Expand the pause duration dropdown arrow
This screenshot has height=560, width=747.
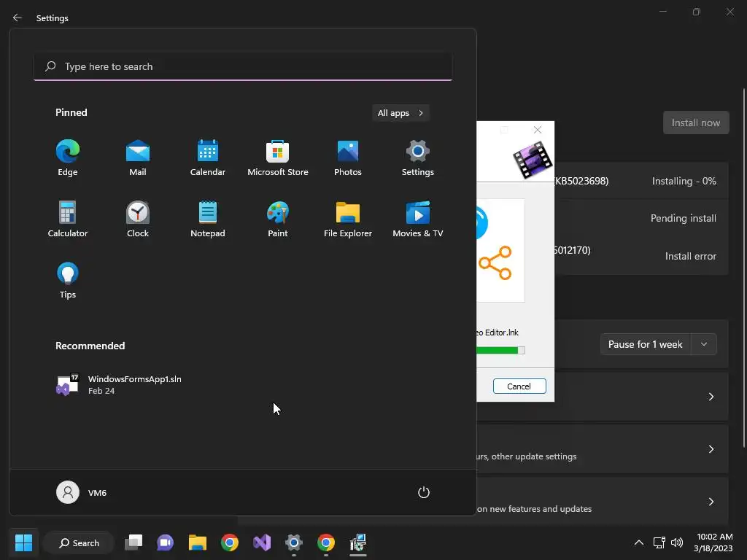click(704, 344)
